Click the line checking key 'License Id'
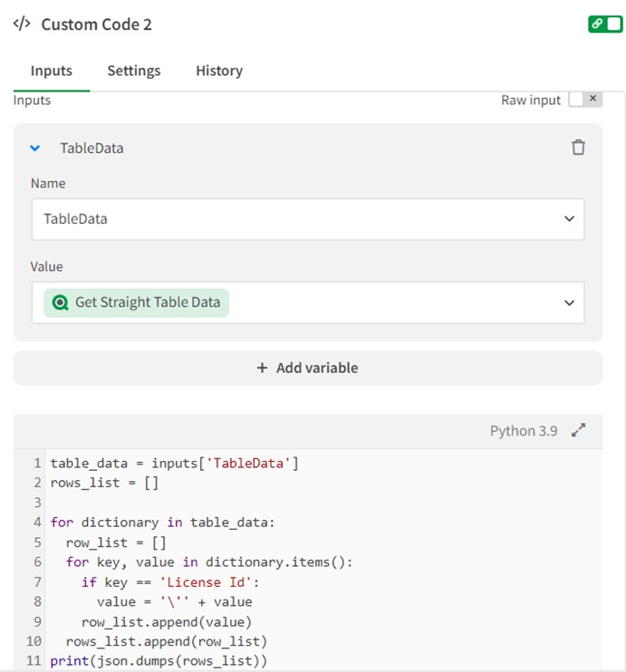The height and width of the screenshot is (672, 626). 170,582
